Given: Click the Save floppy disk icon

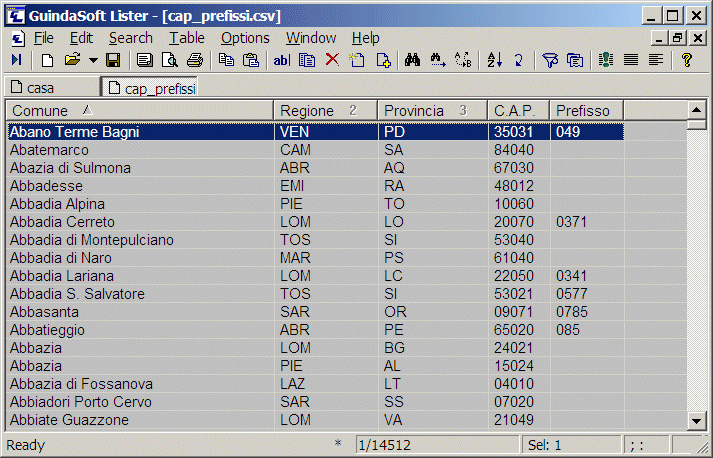Looking at the screenshot, I should (113, 61).
